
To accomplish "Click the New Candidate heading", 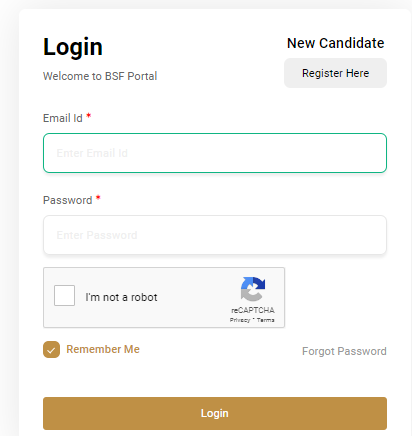I will 335,43.
